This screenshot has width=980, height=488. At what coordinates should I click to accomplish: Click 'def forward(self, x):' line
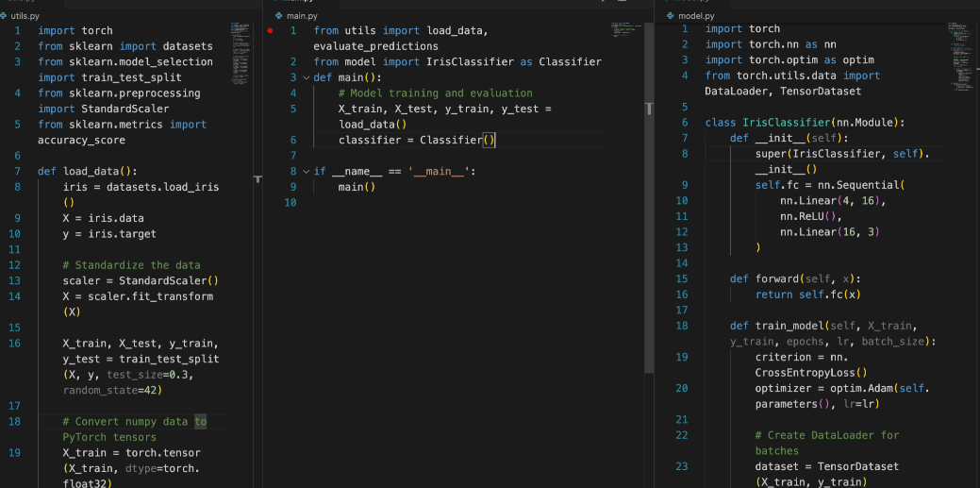click(796, 279)
